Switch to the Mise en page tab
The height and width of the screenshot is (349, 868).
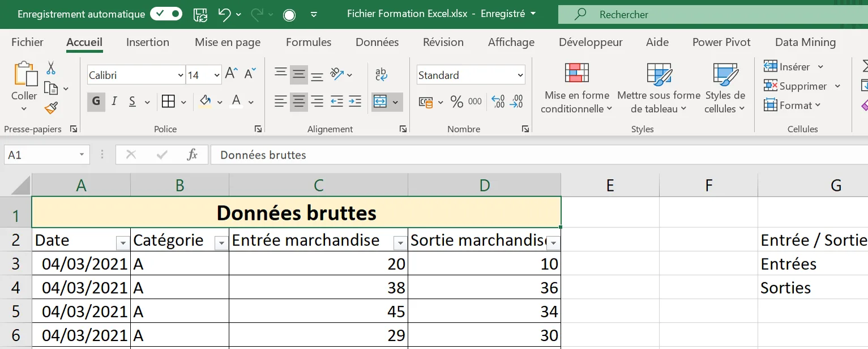[228, 42]
